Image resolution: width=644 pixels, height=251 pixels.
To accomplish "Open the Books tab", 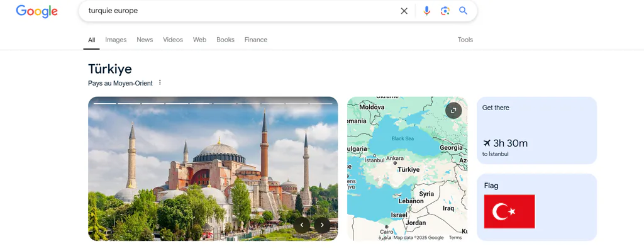I will (226, 40).
